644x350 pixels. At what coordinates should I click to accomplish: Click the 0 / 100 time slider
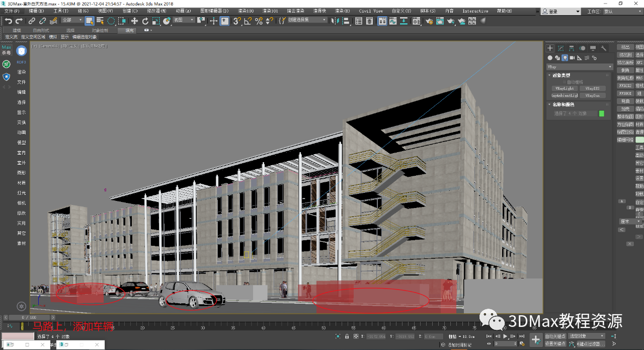coord(30,318)
